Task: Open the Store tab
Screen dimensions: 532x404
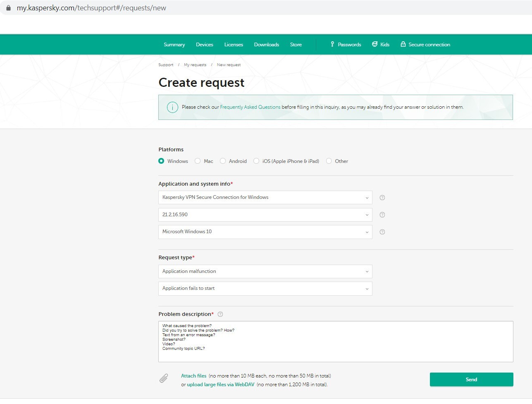Action: pyautogui.click(x=296, y=45)
